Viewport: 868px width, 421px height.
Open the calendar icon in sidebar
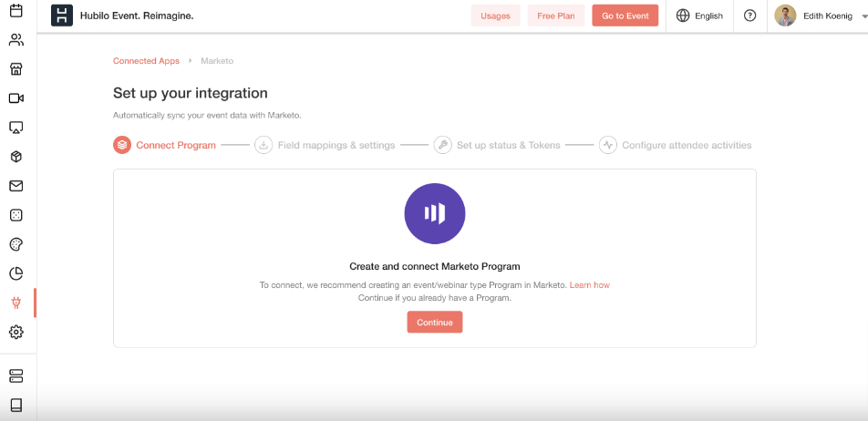pyautogui.click(x=16, y=11)
